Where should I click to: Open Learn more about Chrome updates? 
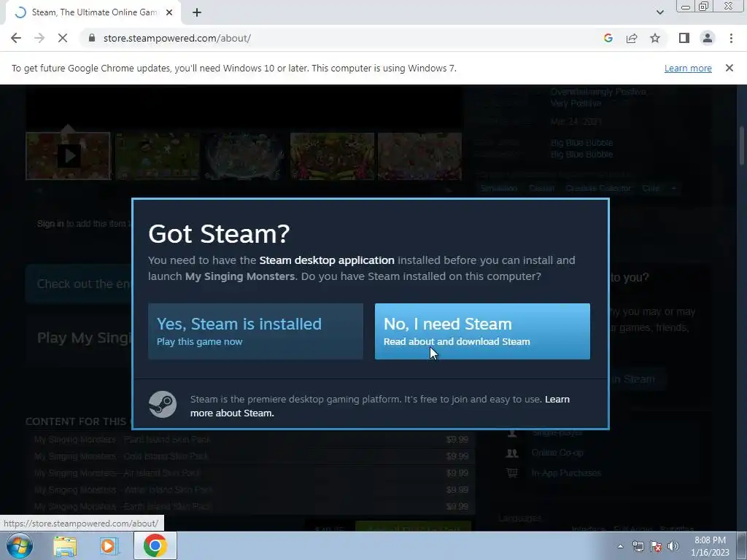coord(688,68)
